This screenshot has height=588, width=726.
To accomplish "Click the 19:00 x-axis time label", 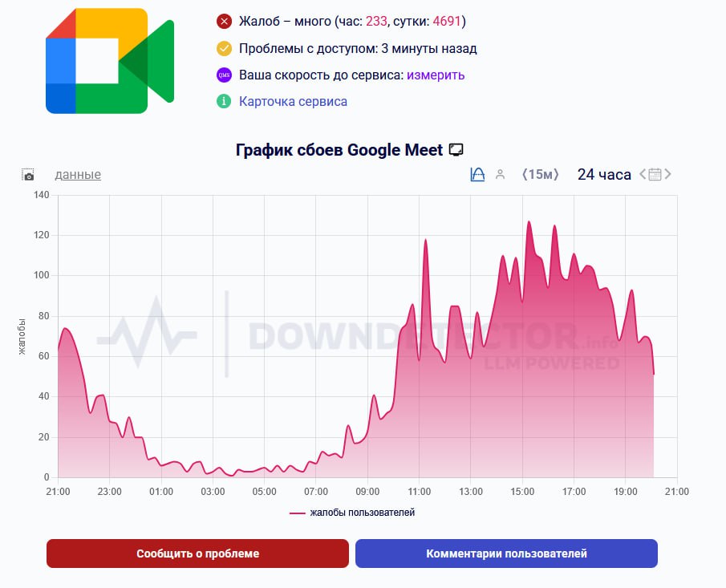I will 626,492.
